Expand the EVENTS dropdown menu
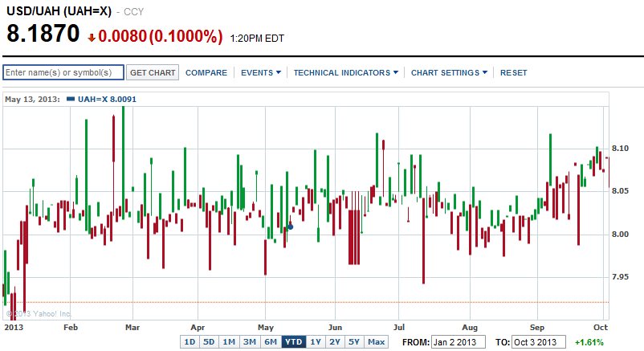The image size is (644, 351). coord(261,73)
